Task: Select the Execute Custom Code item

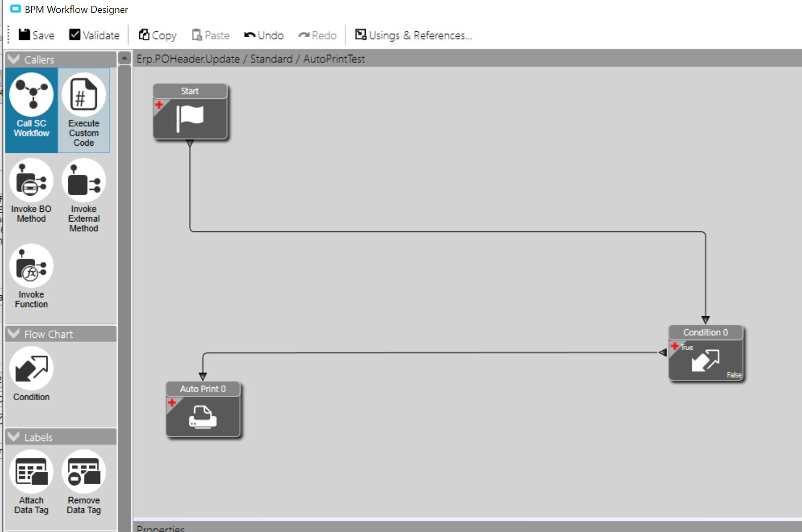Action: point(84,110)
